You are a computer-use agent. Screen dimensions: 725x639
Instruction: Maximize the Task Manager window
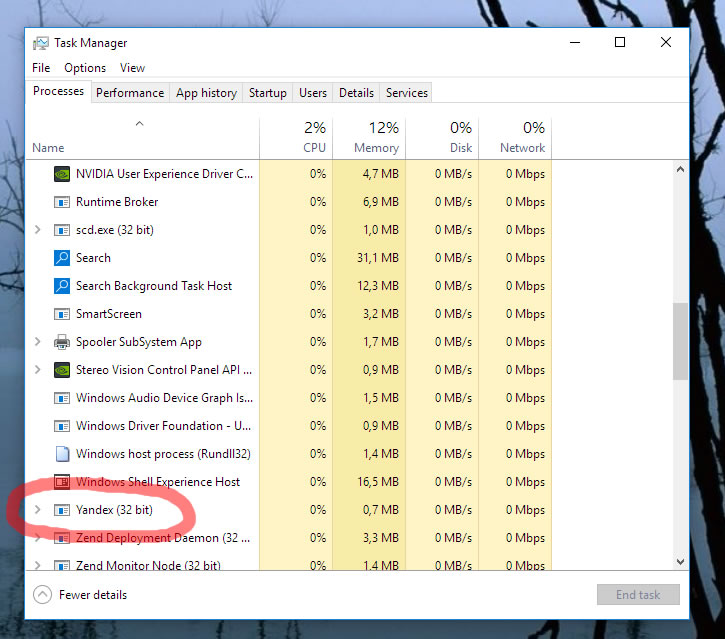pos(620,42)
